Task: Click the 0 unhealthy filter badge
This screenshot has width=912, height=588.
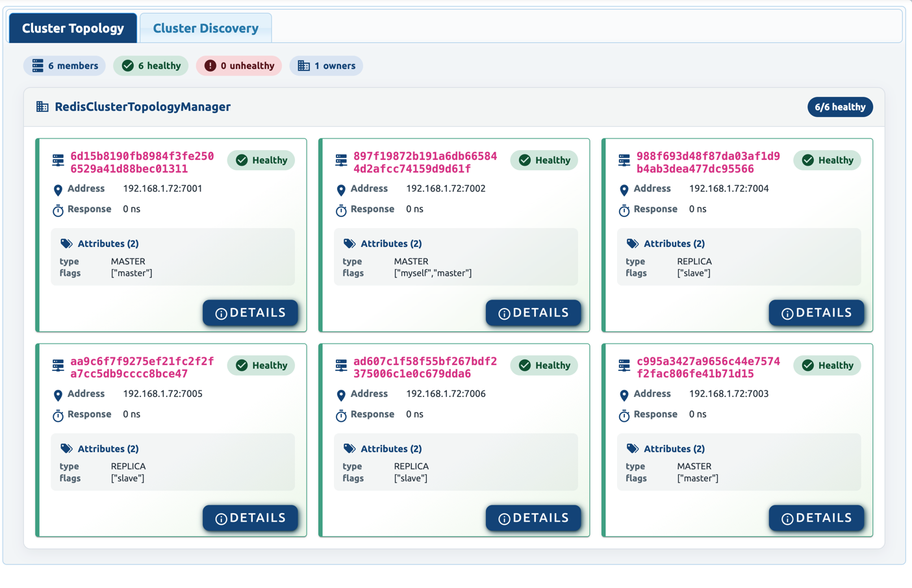Action: [239, 66]
